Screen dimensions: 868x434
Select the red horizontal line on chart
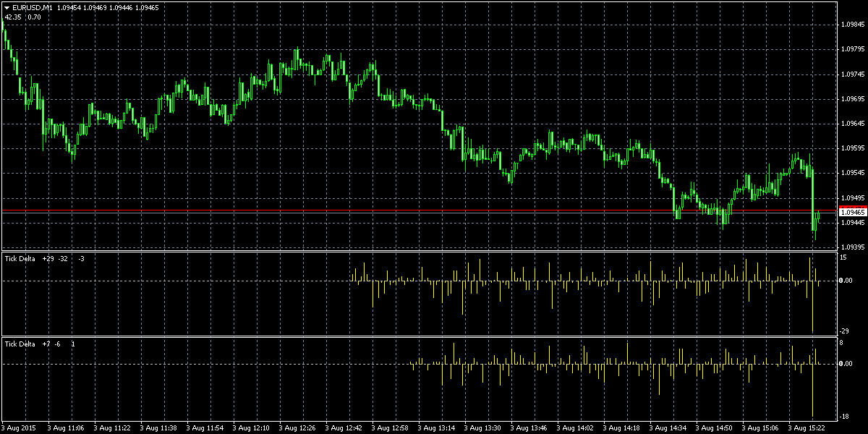point(420,210)
